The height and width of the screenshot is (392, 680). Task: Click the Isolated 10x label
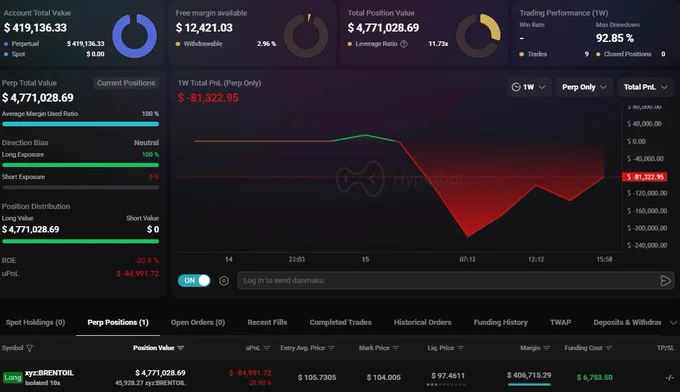42,383
